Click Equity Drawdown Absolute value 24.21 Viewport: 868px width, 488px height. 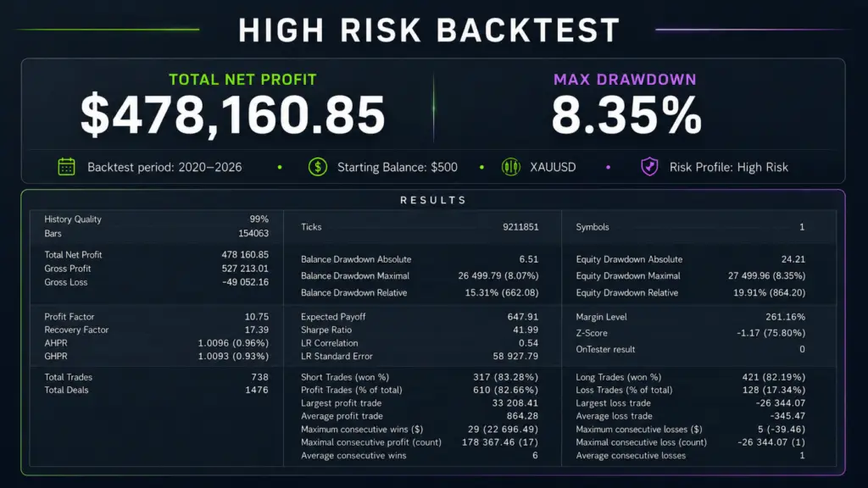coord(793,259)
